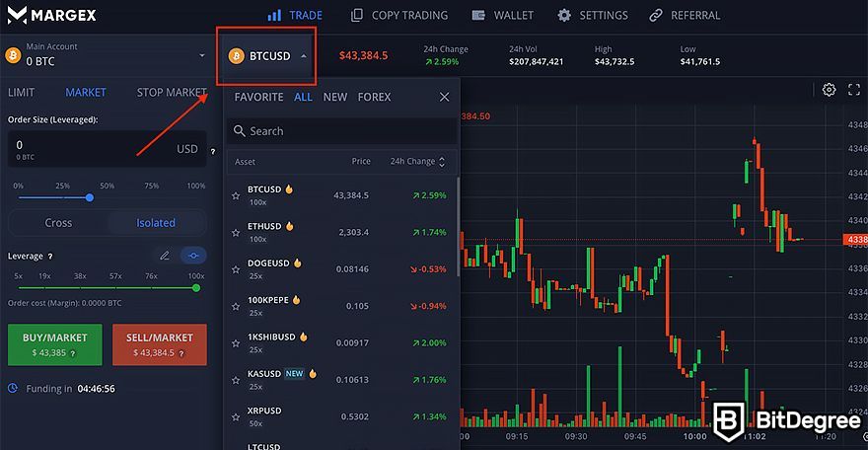Viewport: 868px width, 450px height.
Task: Click the NEW badge on KASUSD
Action: pyautogui.click(x=294, y=374)
